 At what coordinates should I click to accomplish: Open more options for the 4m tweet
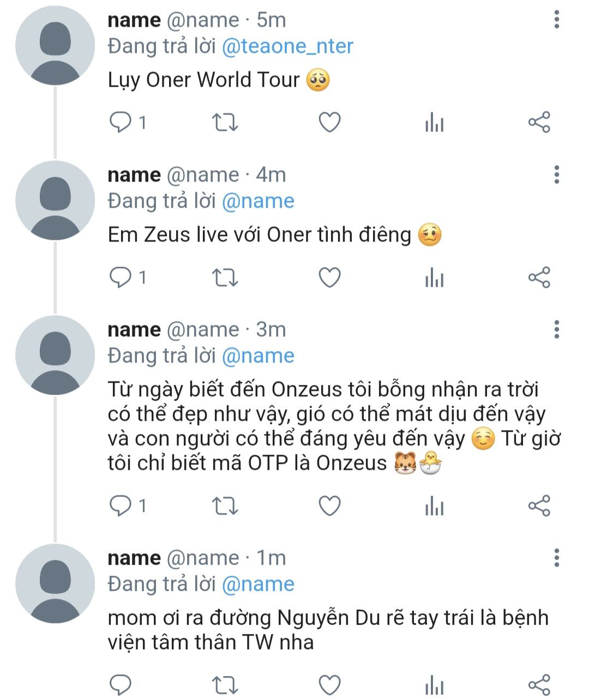tap(556, 174)
